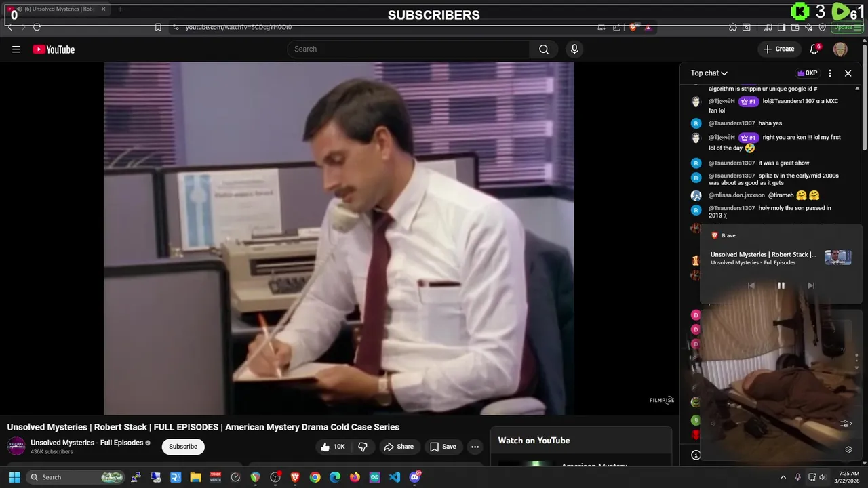868x488 pixels.
Task: Open the YouTube hamburger guide menu
Action: (x=16, y=49)
